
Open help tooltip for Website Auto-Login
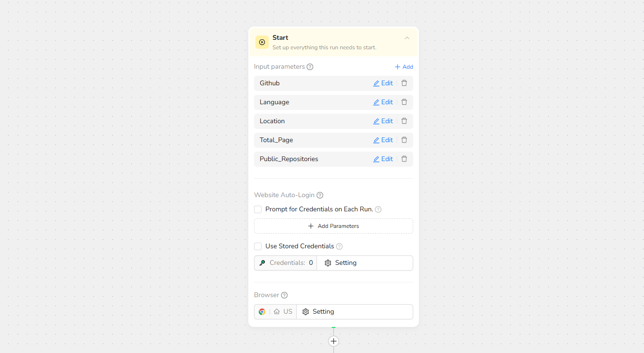[320, 195]
